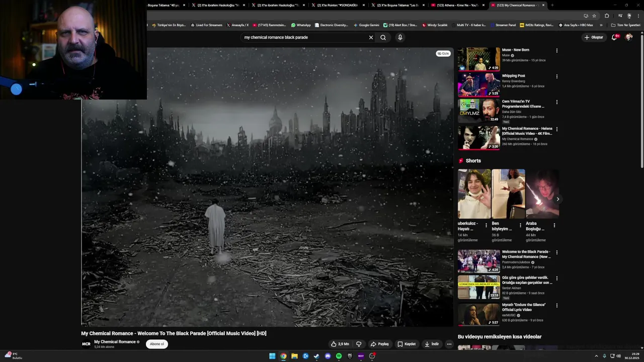Open Göz göre göre şehitler verdik video
The height and width of the screenshot is (362, 644).
[x=479, y=287]
